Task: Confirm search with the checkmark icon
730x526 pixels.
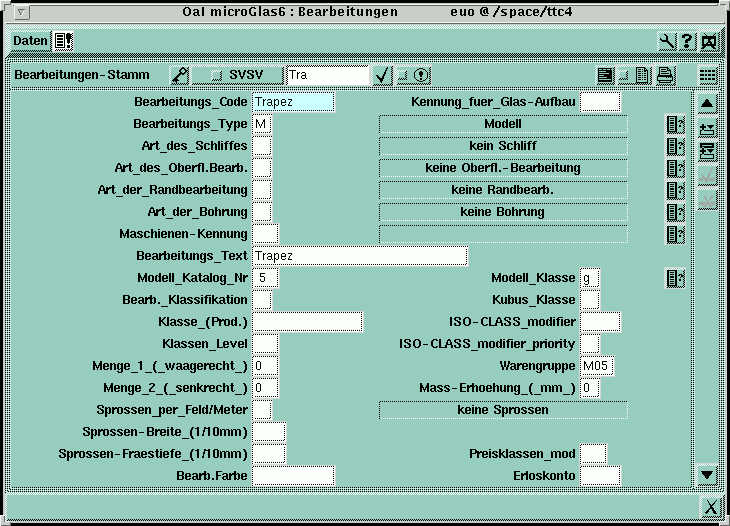Action: pyautogui.click(x=381, y=75)
